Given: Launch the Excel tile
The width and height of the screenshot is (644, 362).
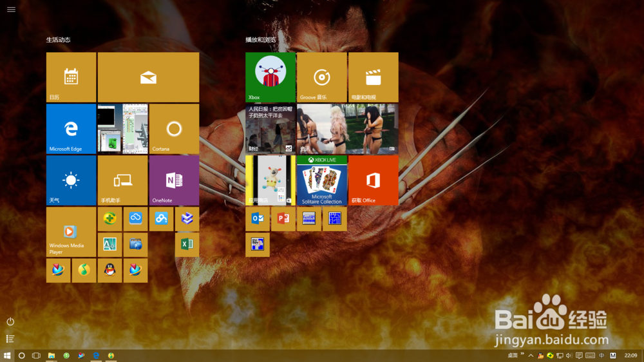Looking at the screenshot, I should click(x=187, y=245).
